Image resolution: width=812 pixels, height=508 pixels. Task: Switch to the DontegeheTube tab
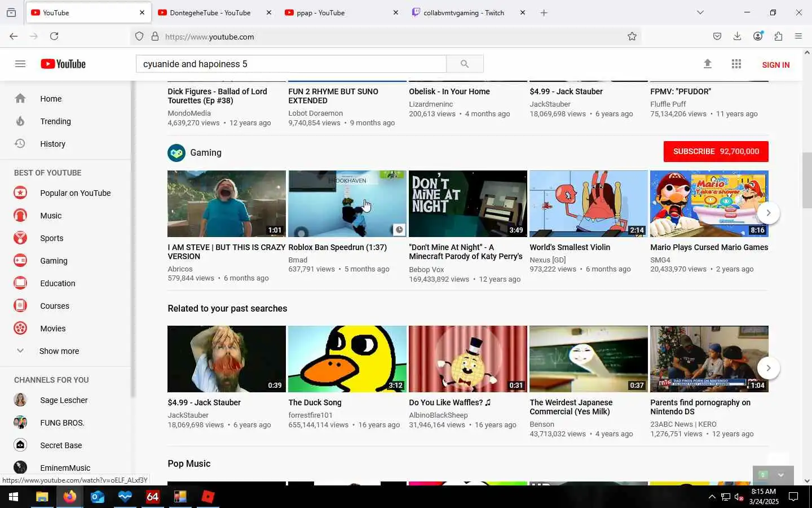[x=215, y=12]
